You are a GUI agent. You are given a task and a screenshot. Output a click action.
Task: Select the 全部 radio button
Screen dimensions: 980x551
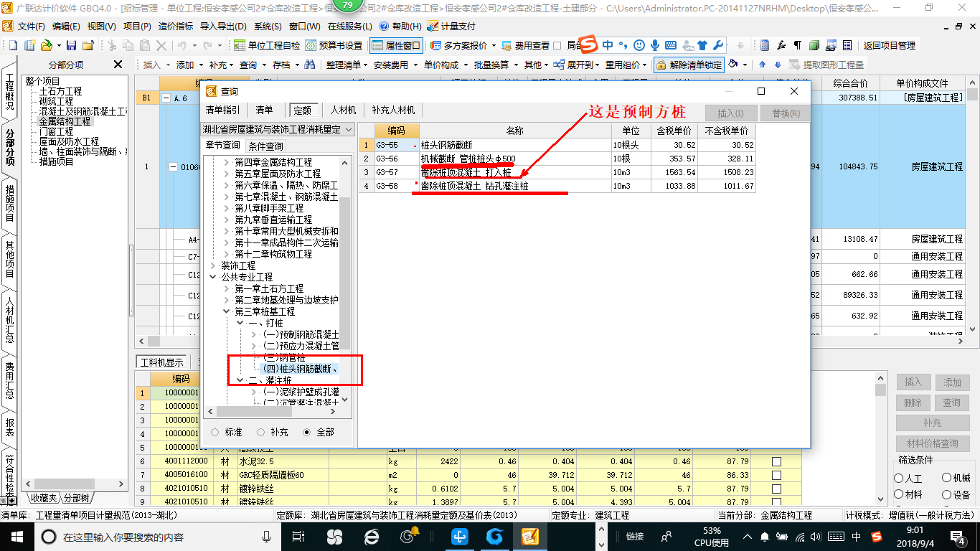coord(307,433)
